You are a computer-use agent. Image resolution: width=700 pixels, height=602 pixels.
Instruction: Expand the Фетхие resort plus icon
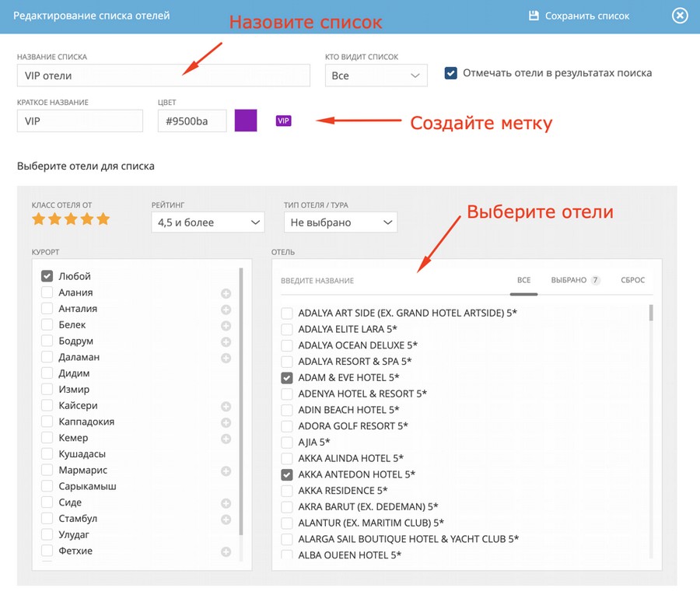pos(226,551)
